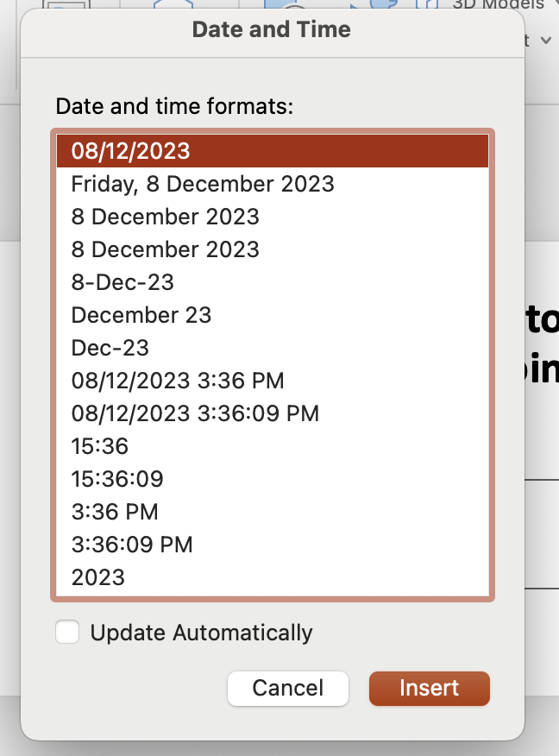
Task: Pick the year-only 2023 format
Action: point(98,577)
